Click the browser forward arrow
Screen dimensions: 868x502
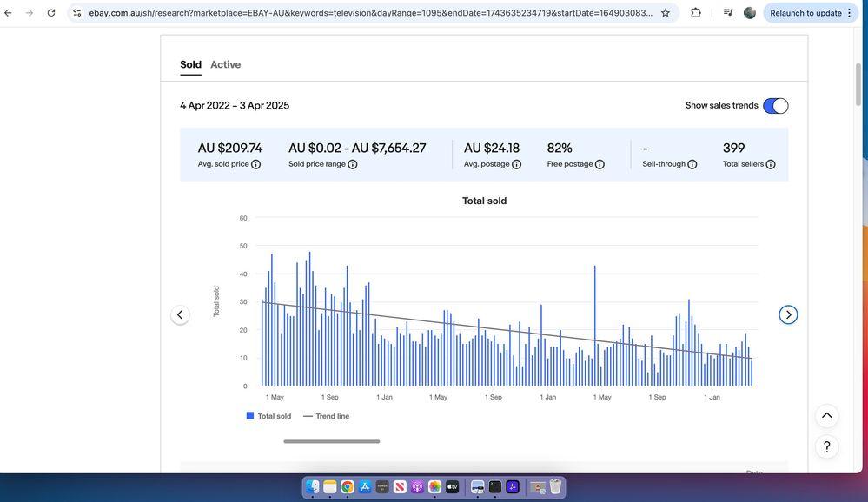(30, 13)
